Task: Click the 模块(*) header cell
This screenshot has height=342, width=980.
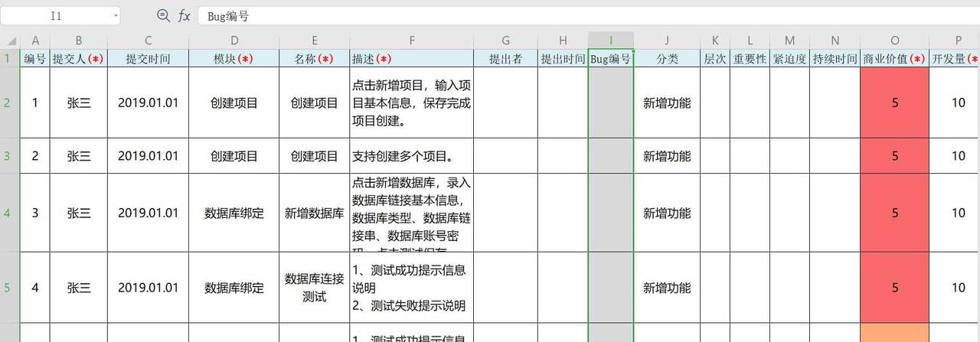Action: (234, 58)
